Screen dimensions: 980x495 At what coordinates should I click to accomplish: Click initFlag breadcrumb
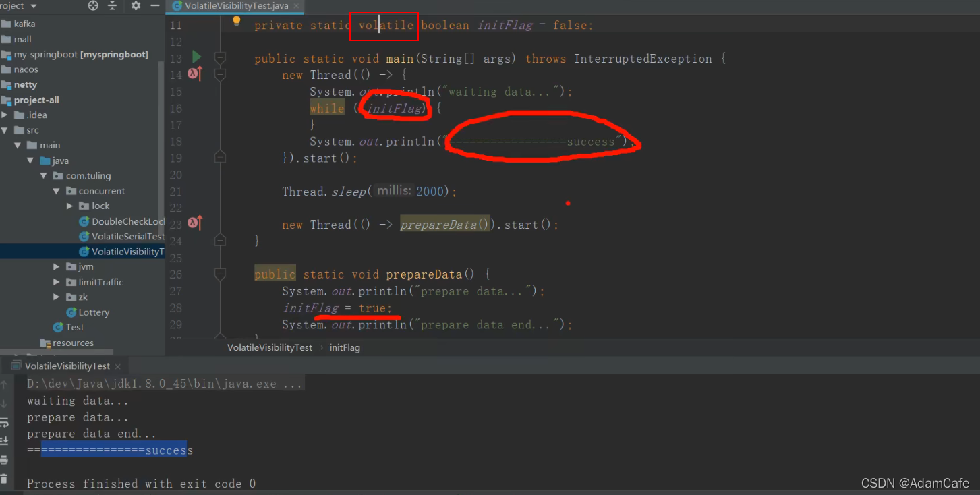pos(345,347)
